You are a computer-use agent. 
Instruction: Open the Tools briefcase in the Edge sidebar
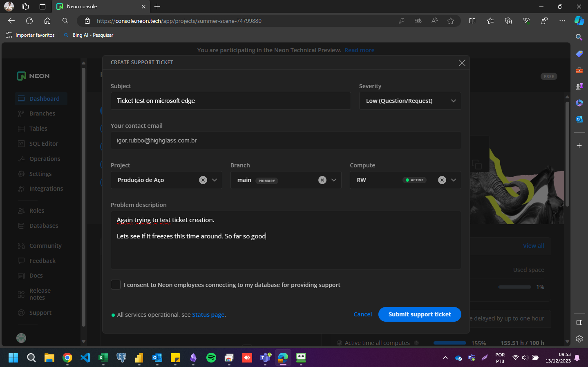[579, 70]
